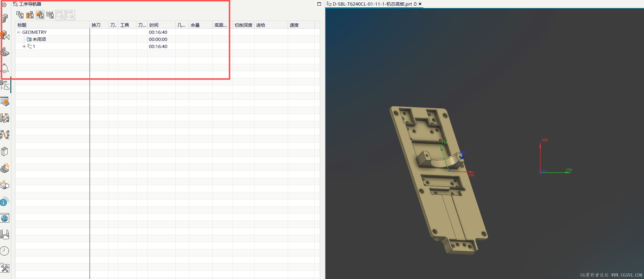Open the Assembly Navigator sidebar icon
This screenshot has height=279, width=644.
[x=5, y=18]
